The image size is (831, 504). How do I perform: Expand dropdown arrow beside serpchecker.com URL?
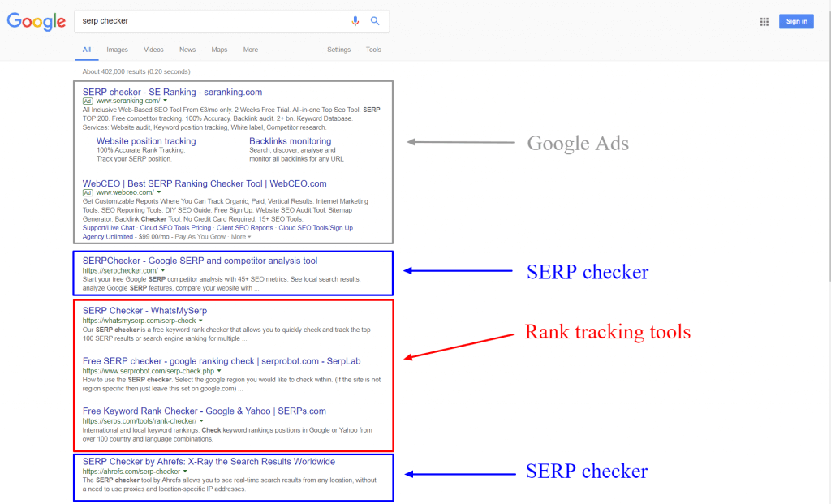(163, 269)
